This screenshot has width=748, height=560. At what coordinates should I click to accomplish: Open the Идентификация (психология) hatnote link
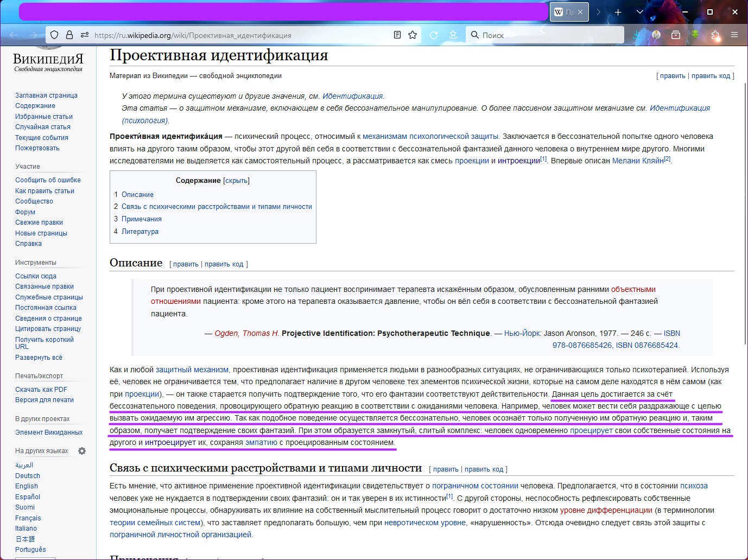click(x=416, y=114)
